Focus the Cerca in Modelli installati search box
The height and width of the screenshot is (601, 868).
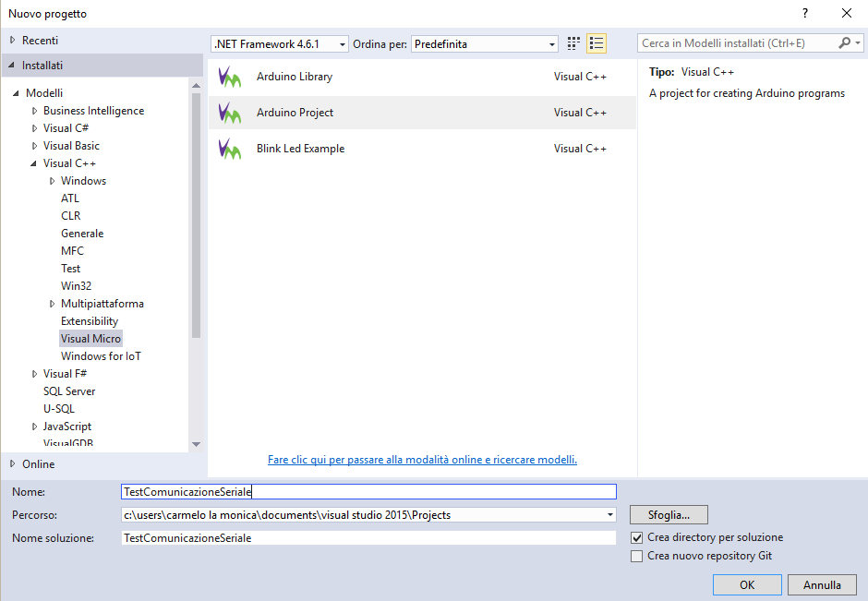[x=739, y=43]
